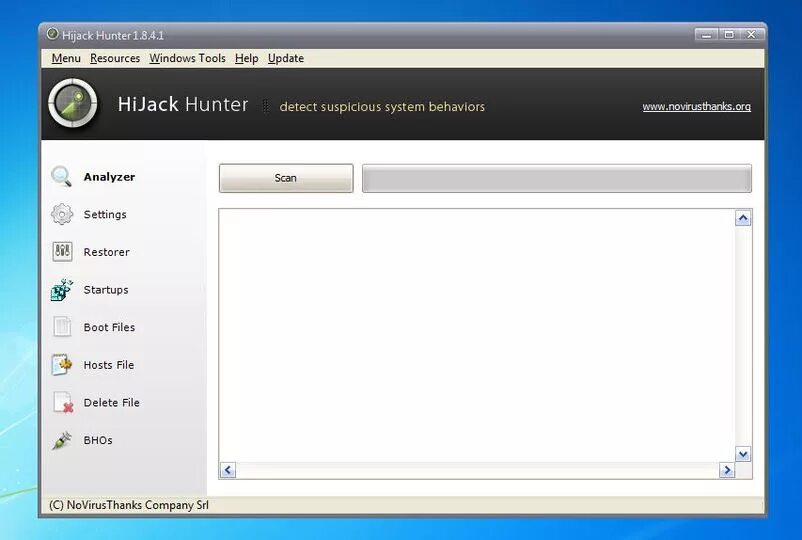Open the Update menu
The image size is (802, 540).
(x=286, y=58)
